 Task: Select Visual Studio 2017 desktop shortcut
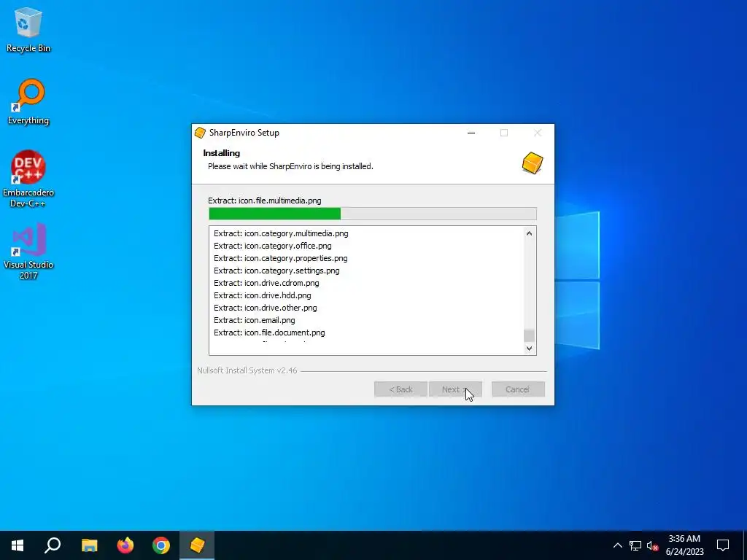28,251
